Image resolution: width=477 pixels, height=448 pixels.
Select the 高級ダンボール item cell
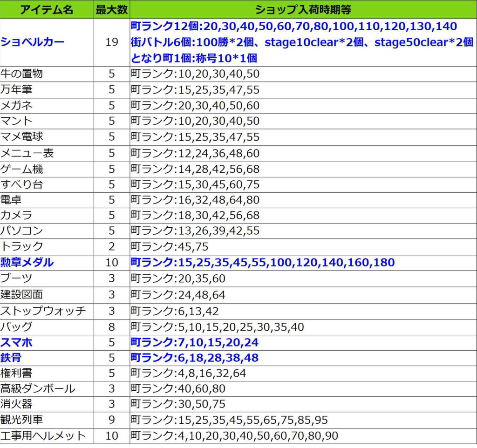[38, 389]
